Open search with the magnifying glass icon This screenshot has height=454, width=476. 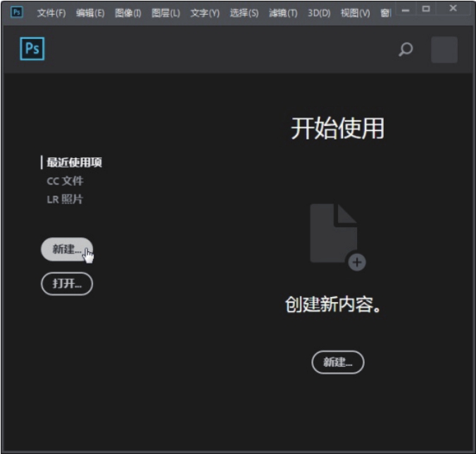tap(406, 50)
